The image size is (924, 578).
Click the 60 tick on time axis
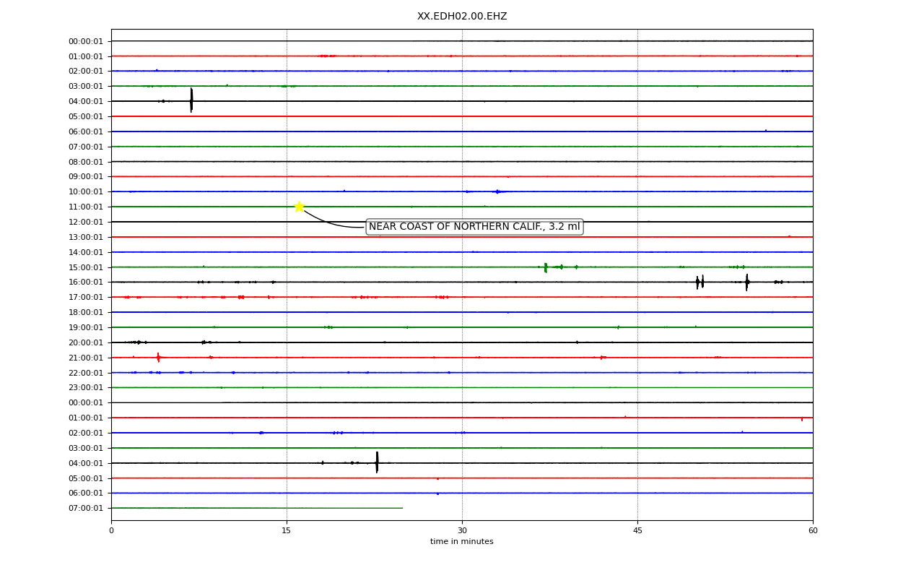[813, 531]
